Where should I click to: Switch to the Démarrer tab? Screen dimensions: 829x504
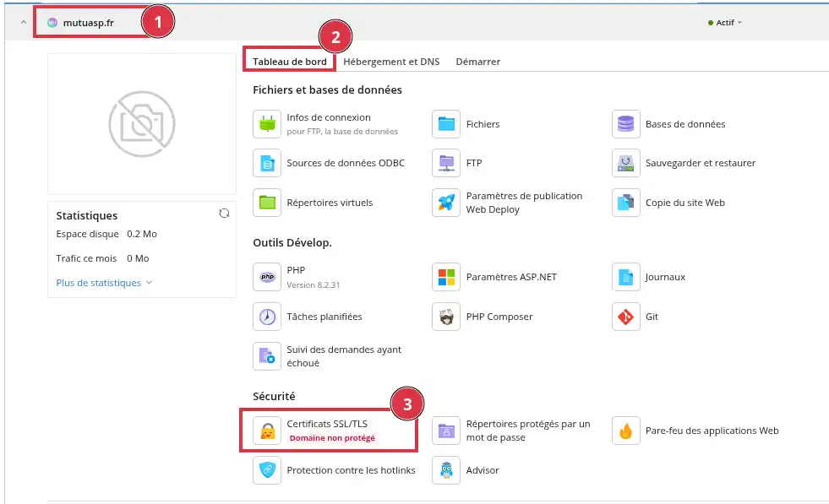[x=478, y=62]
